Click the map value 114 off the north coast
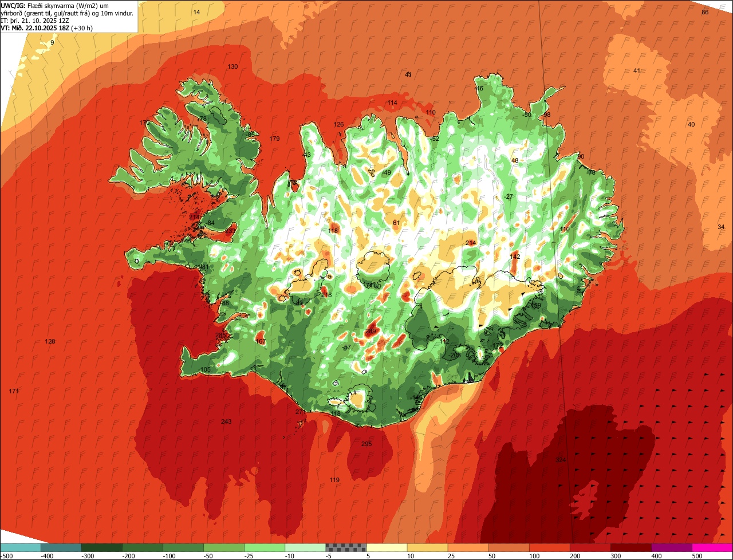Image resolution: width=733 pixels, height=560 pixels. point(392,103)
